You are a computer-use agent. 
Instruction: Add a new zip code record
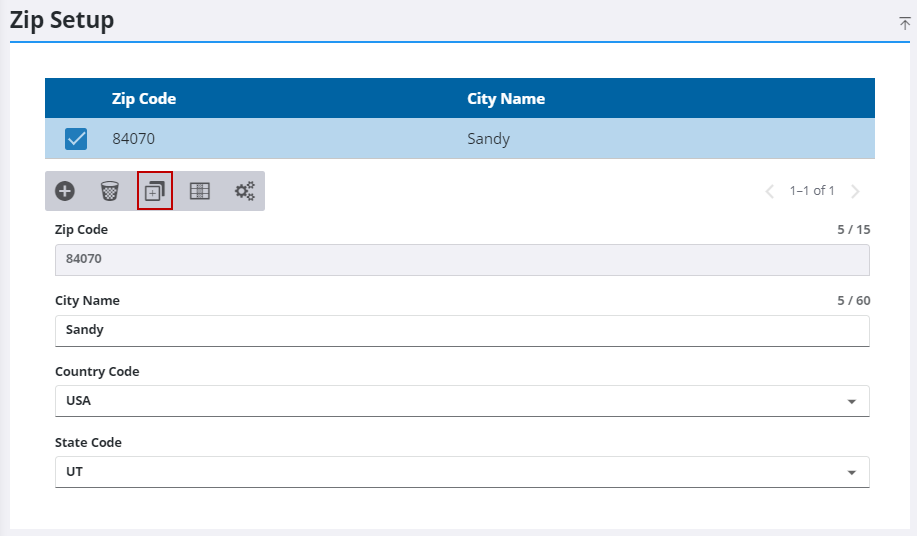[65, 191]
